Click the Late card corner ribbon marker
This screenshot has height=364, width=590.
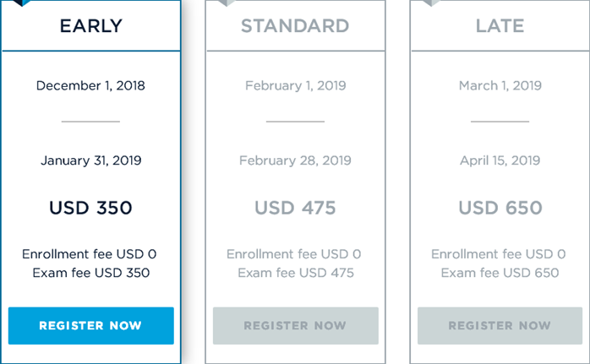click(x=430, y=3)
